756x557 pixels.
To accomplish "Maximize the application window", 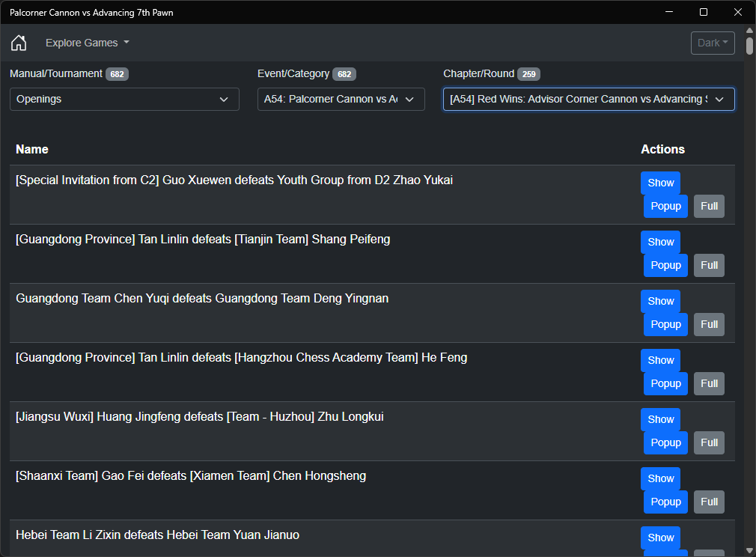I will (704, 12).
